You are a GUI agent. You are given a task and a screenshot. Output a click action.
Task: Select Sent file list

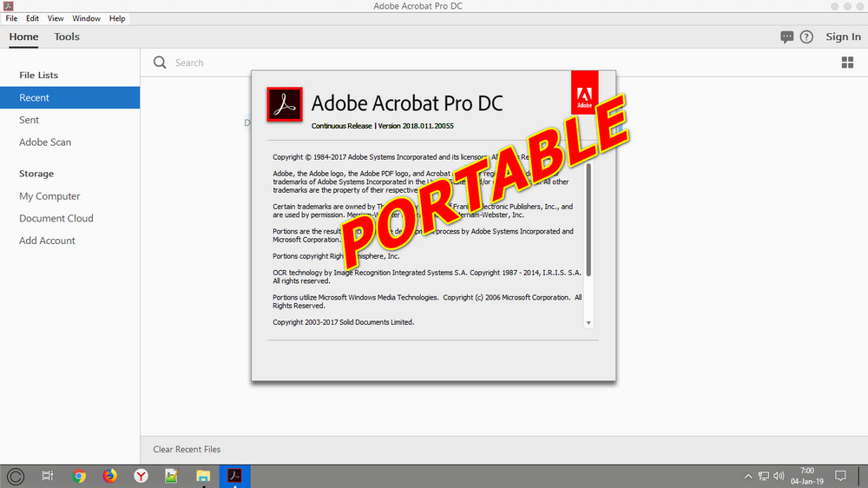69,120
